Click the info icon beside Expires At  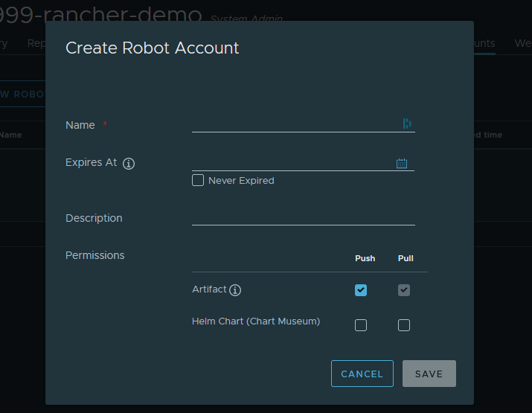(129, 164)
